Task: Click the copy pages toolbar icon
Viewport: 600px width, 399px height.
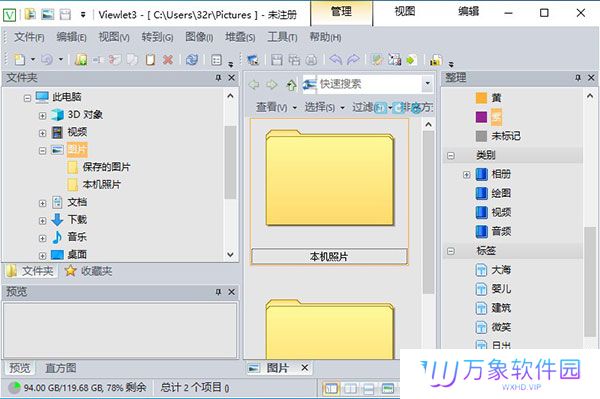Action: (x=132, y=59)
